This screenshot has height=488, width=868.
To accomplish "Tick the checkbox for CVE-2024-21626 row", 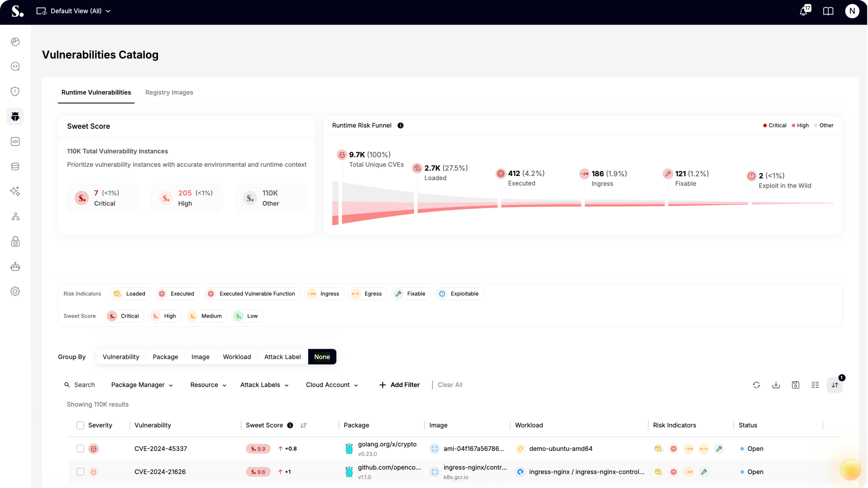I will pyautogui.click(x=80, y=472).
